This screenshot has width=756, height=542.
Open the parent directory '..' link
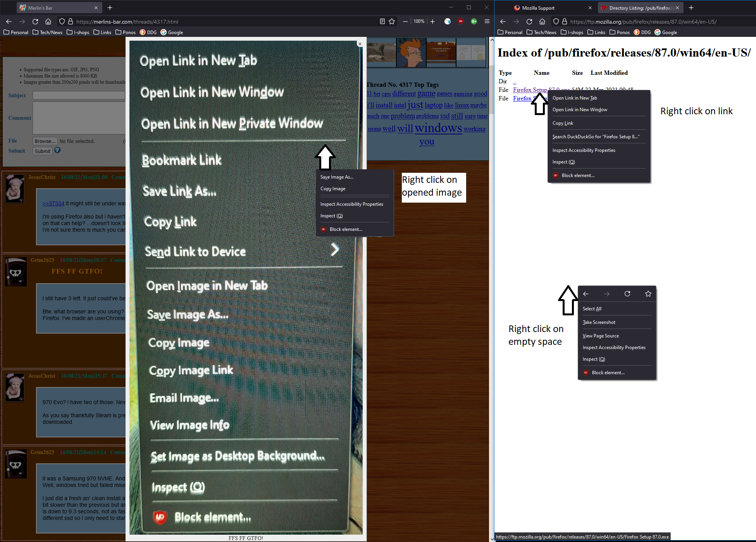[x=515, y=81]
